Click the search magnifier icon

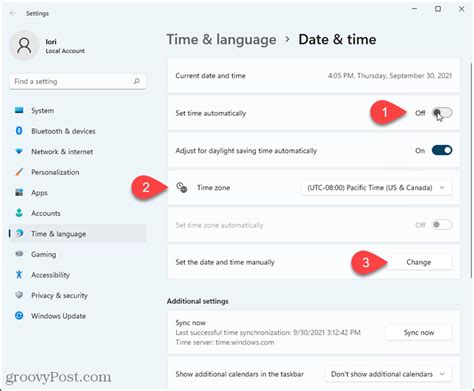point(137,81)
